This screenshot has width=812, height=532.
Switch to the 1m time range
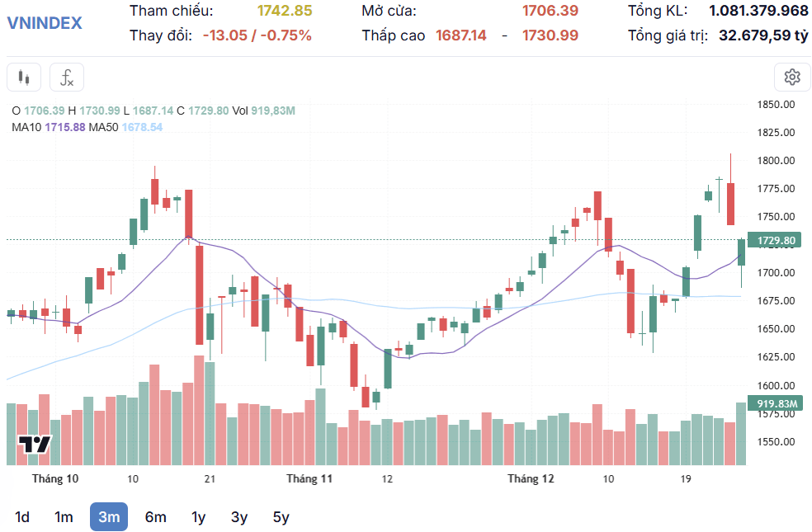pos(64,516)
